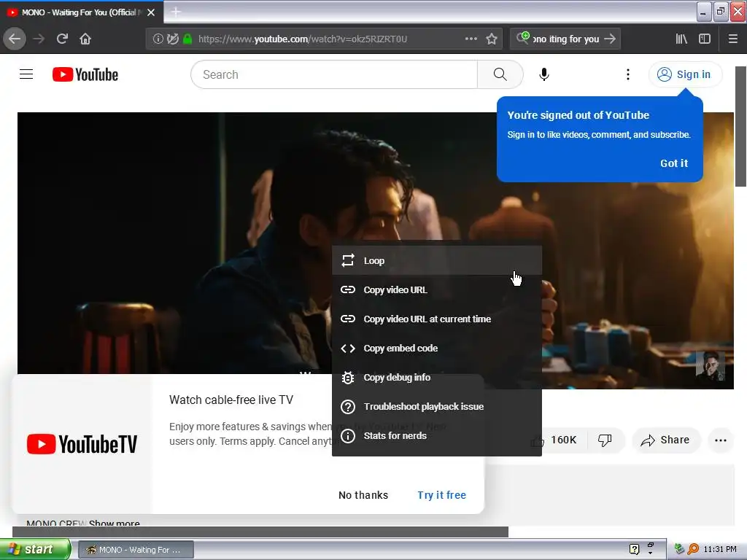Open YouTube settings three-dot menu
Viewport: 747px width, 560px height.
click(628, 74)
